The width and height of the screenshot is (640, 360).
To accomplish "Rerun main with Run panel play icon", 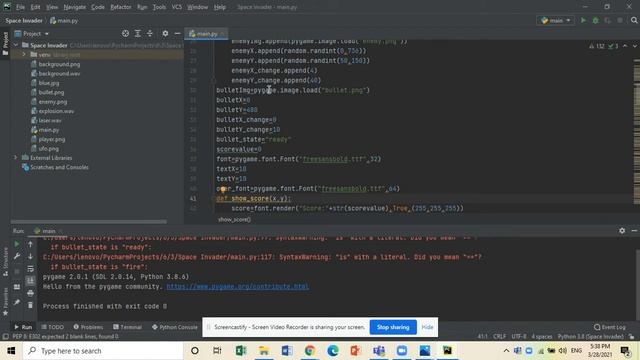I will click(17, 244).
